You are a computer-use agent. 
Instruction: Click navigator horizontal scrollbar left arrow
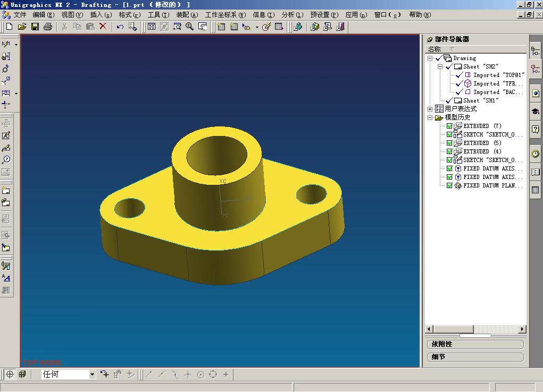tap(429, 329)
